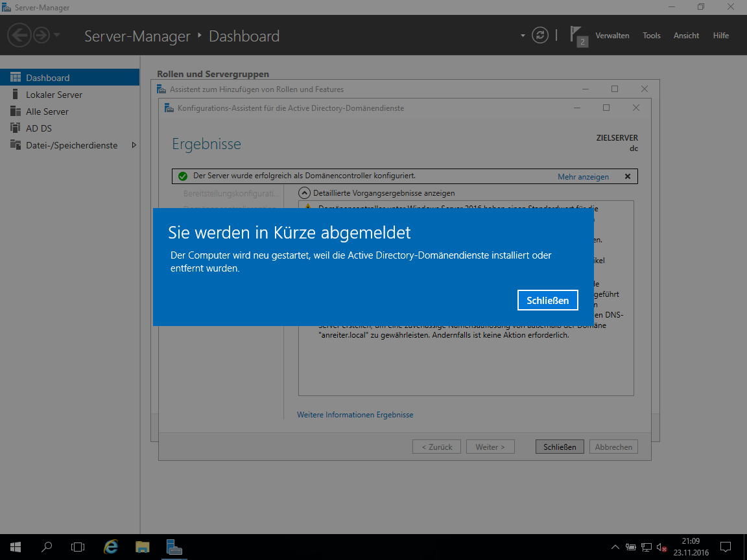This screenshot has width=747, height=560.
Task: Open the taskbar search magnifier
Action: 47,546
